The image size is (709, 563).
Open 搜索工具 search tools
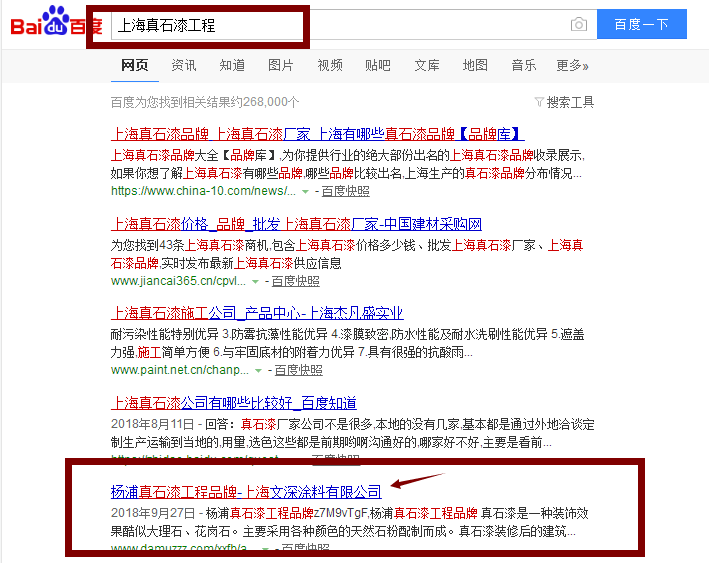pyautogui.click(x=570, y=102)
